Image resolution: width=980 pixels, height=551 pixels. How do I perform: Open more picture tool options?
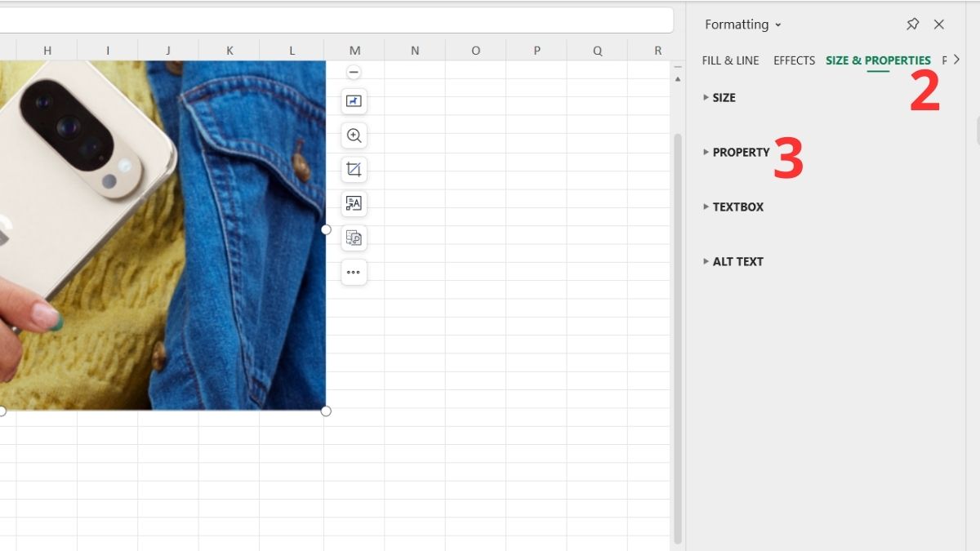(x=354, y=273)
